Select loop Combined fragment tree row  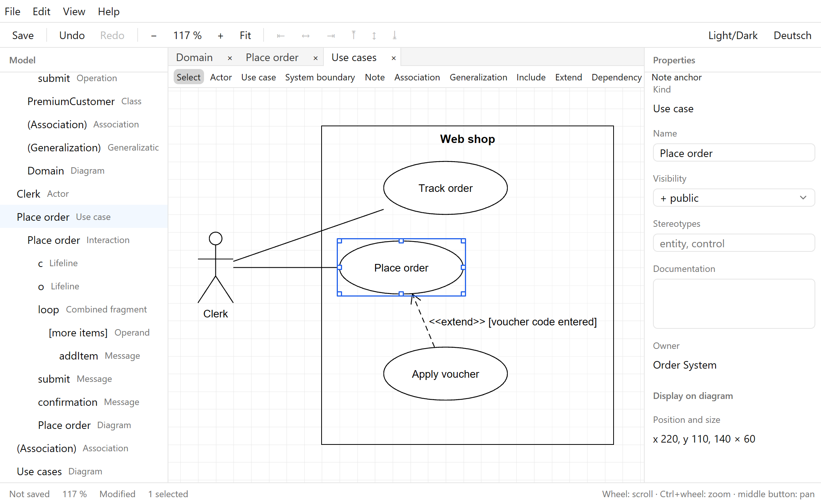[x=84, y=309]
